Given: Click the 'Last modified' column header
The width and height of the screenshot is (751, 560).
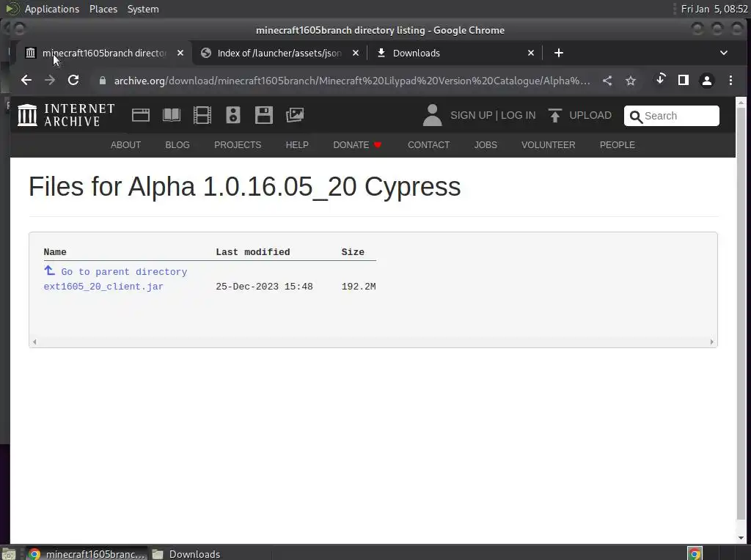Looking at the screenshot, I should pos(253,252).
